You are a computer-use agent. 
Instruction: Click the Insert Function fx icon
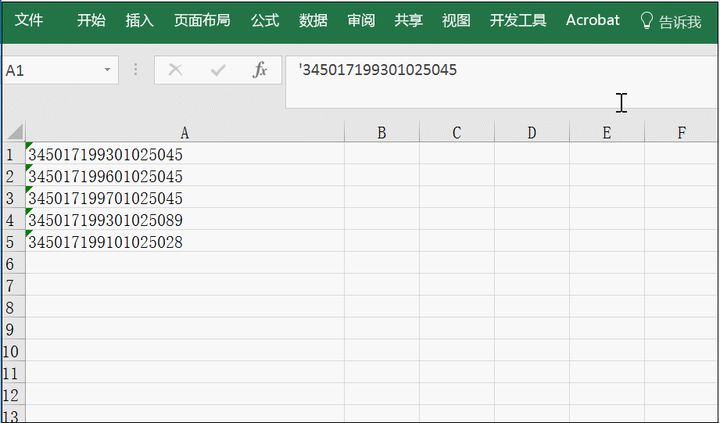260,70
